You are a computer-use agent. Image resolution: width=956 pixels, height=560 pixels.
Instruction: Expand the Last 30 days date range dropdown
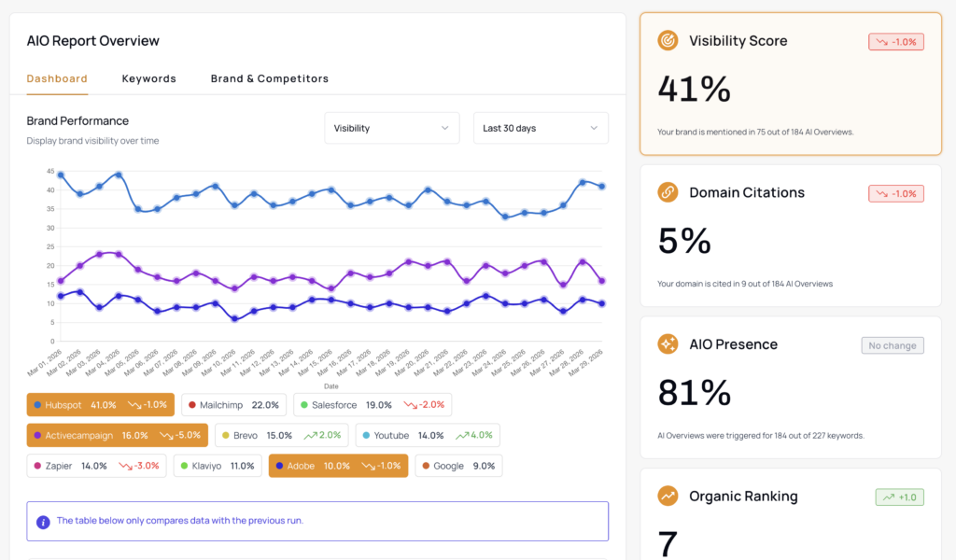[x=540, y=128]
